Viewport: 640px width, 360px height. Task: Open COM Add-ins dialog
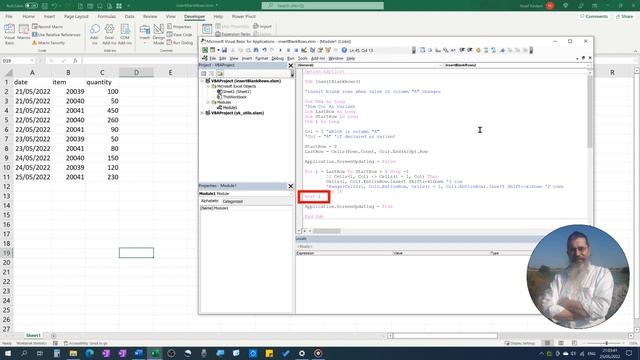pos(125,34)
